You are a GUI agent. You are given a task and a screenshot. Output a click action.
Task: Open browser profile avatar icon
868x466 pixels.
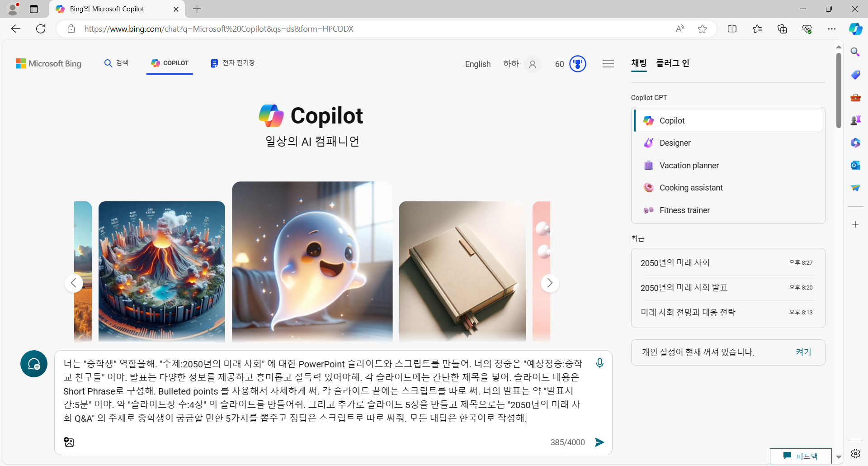pyautogui.click(x=13, y=9)
